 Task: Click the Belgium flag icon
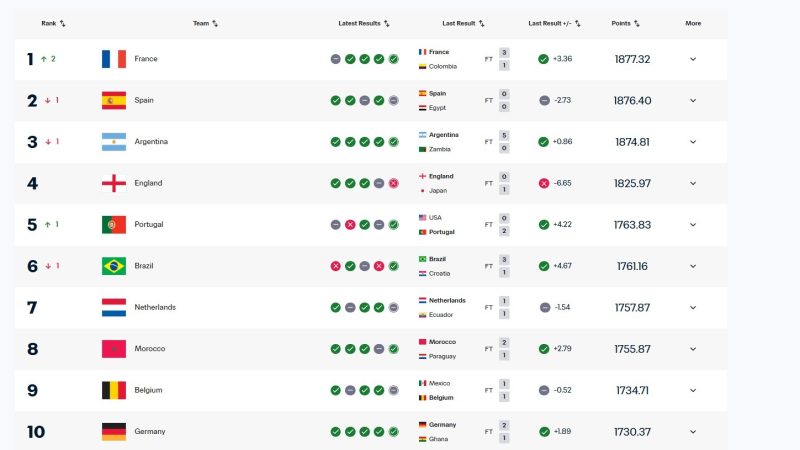(x=114, y=390)
